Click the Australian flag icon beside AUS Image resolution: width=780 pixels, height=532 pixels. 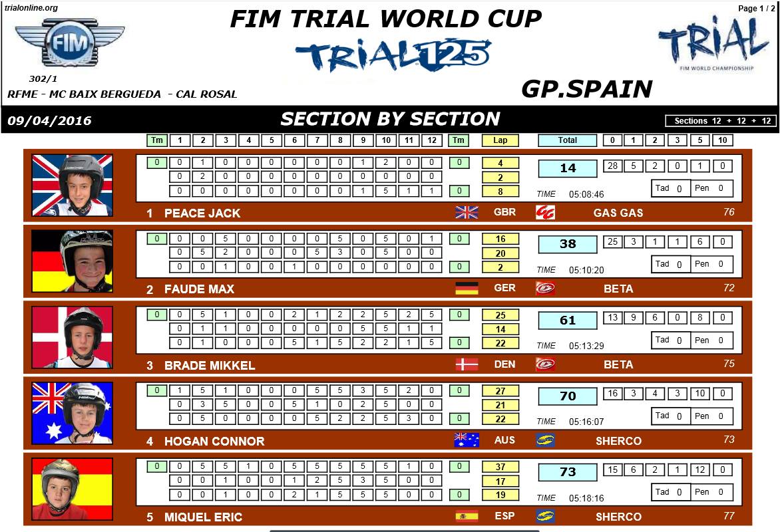coord(467,440)
